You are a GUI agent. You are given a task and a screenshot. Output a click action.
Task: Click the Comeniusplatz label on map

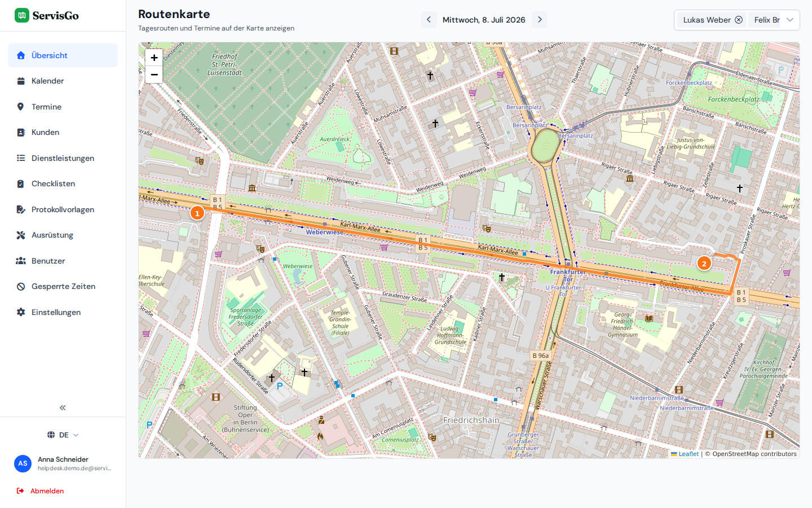(x=400, y=440)
